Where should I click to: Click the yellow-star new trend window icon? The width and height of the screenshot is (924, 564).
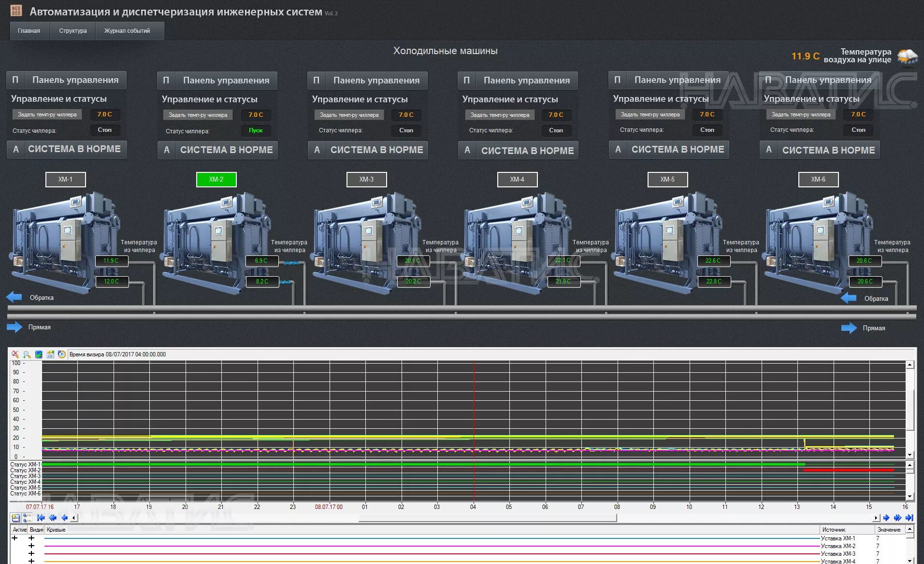click(15, 518)
